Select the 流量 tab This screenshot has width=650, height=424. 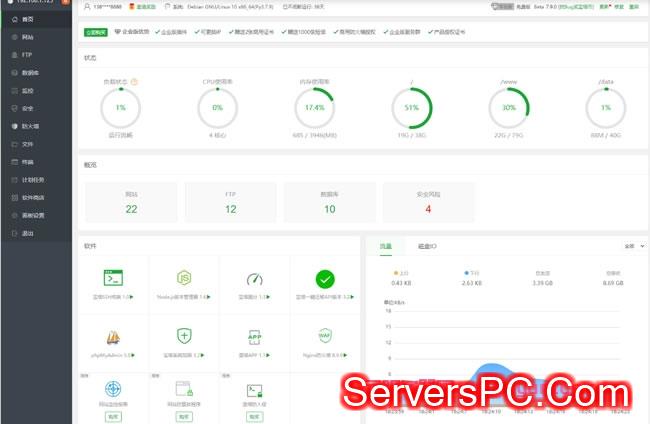click(386, 245)
